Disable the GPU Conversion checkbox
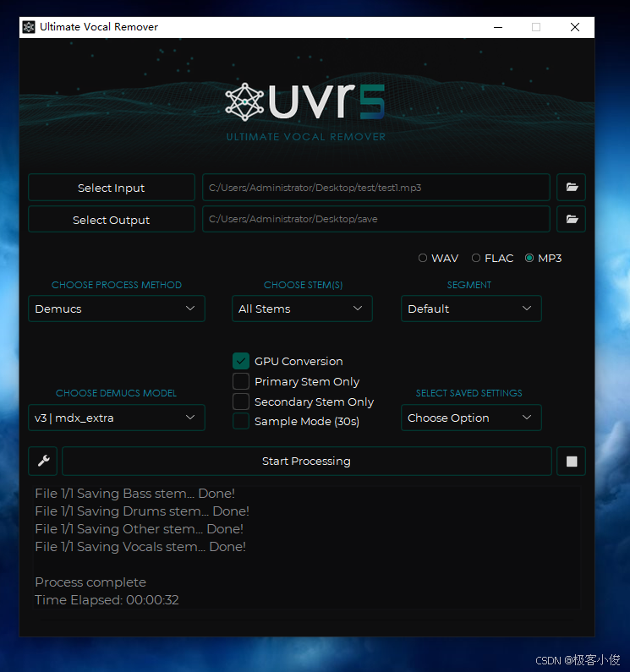This screenshot has width=630, height=672. [241, 361]
